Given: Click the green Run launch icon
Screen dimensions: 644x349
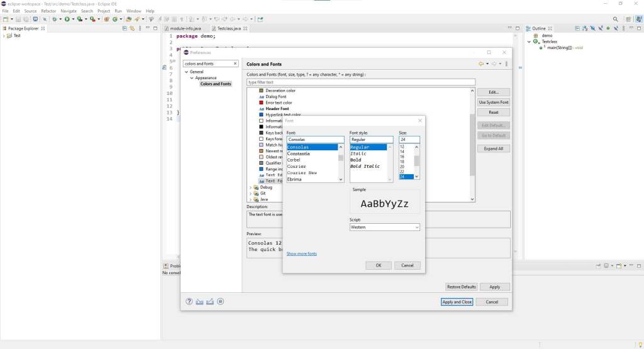Looking at the screenshot, I should point(67,19).
